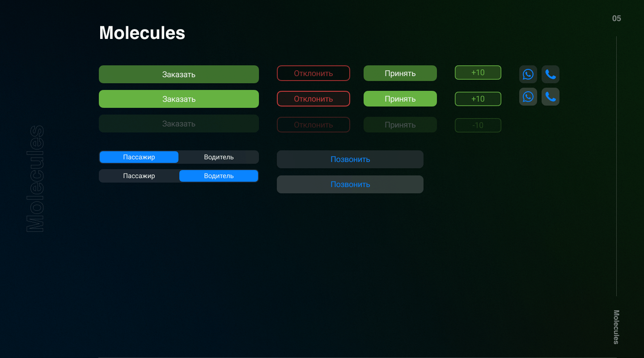This screenshot has width=644, height=358.
Task: Tap the lower Позвонить button
Action: tap(350, 184)
